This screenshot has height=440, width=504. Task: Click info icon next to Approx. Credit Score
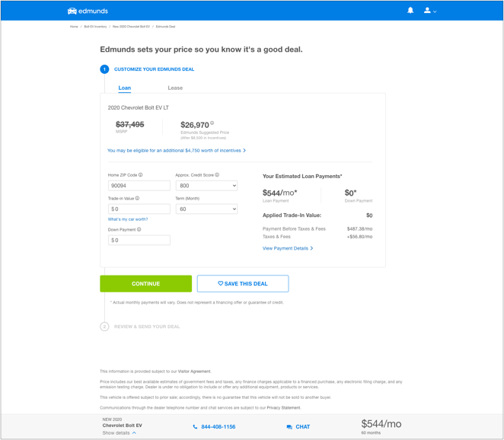(217, 175)
